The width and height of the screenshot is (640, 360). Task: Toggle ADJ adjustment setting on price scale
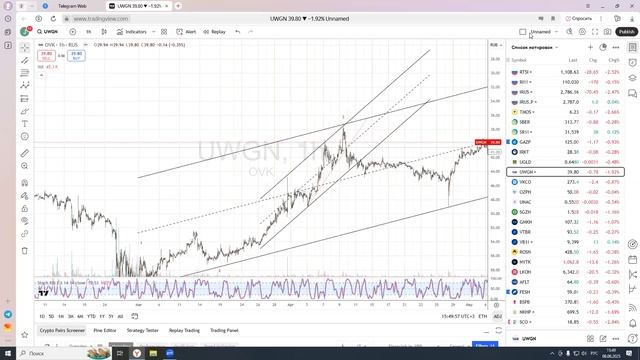coord(497,316)
